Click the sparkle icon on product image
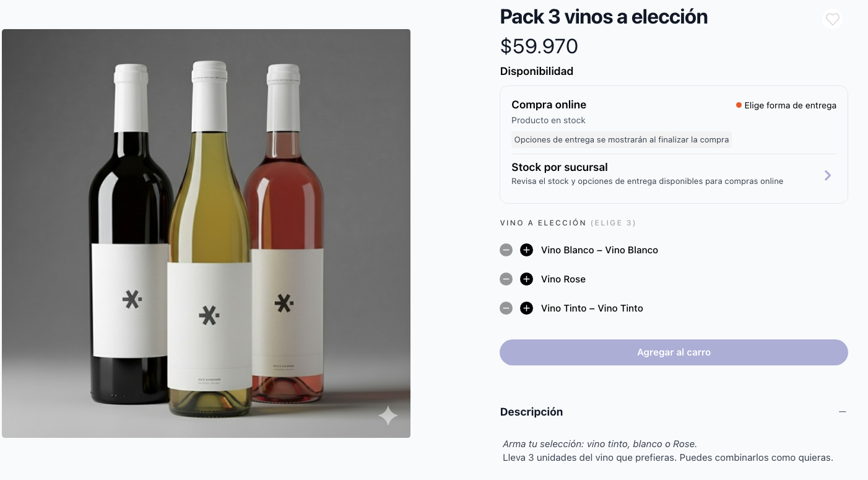This screenshot has height=480, width=868. point(388,416)
